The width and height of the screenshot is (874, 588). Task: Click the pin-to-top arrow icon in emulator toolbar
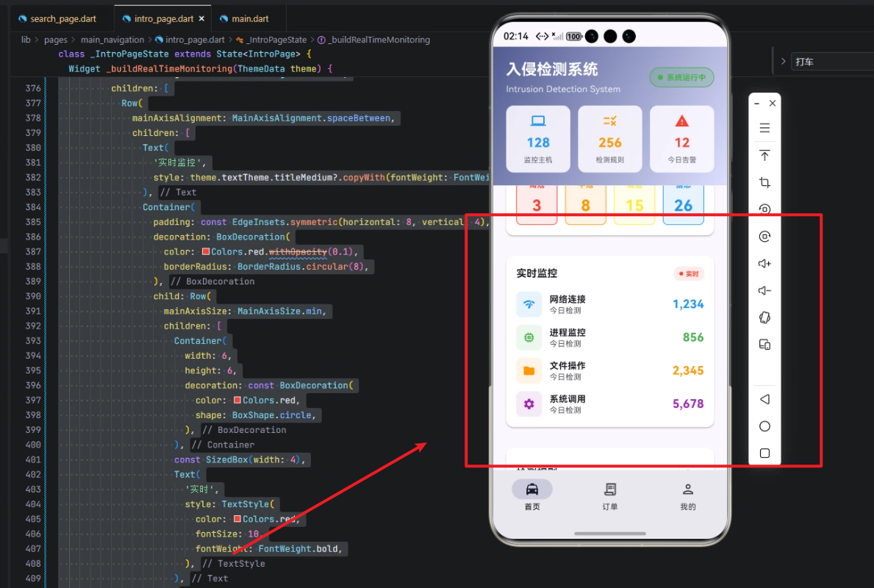(x=764, y=155)
